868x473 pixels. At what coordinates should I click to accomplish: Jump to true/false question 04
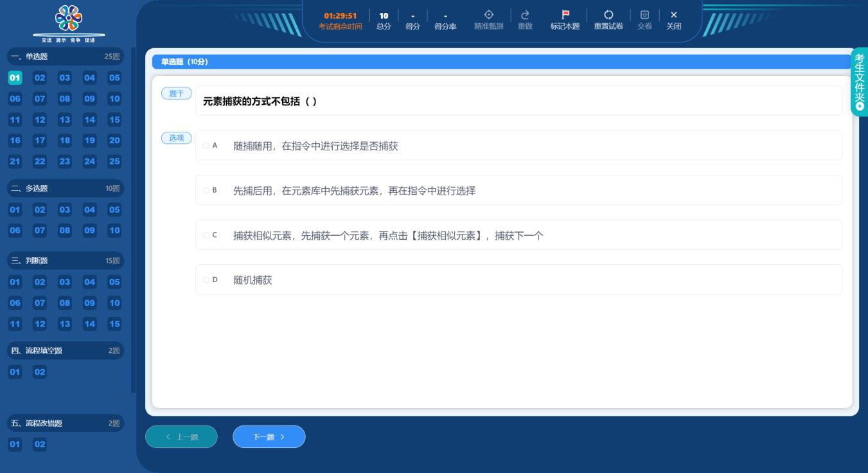(x=89, y=281)
